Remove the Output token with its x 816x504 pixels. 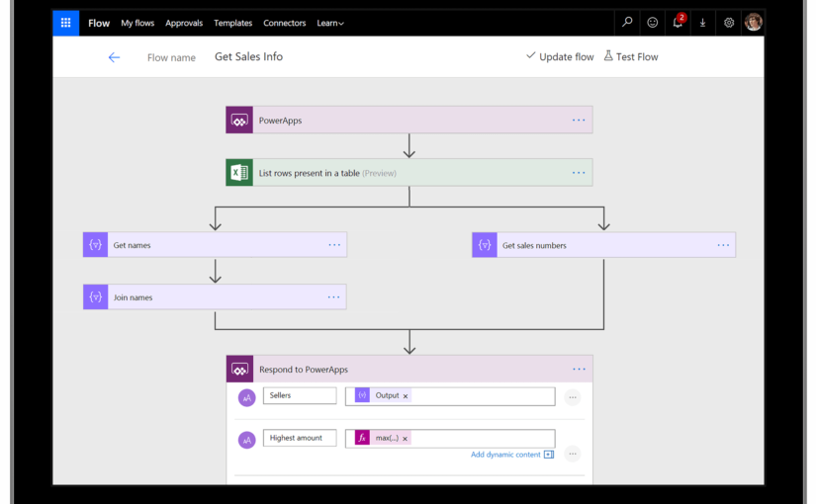pyautogui.click(x=406, y=396)
